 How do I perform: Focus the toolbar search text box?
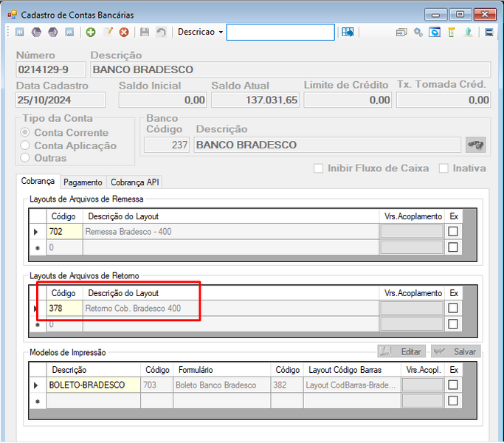(280, 32)
